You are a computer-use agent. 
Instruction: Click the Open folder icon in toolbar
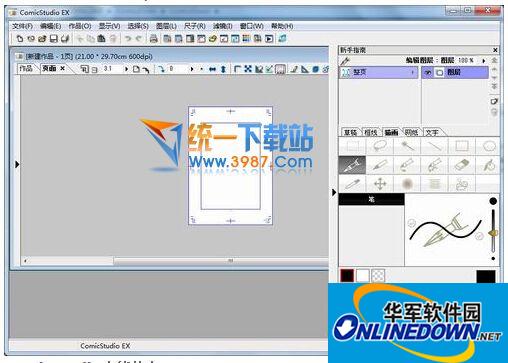tap(42, 39)
